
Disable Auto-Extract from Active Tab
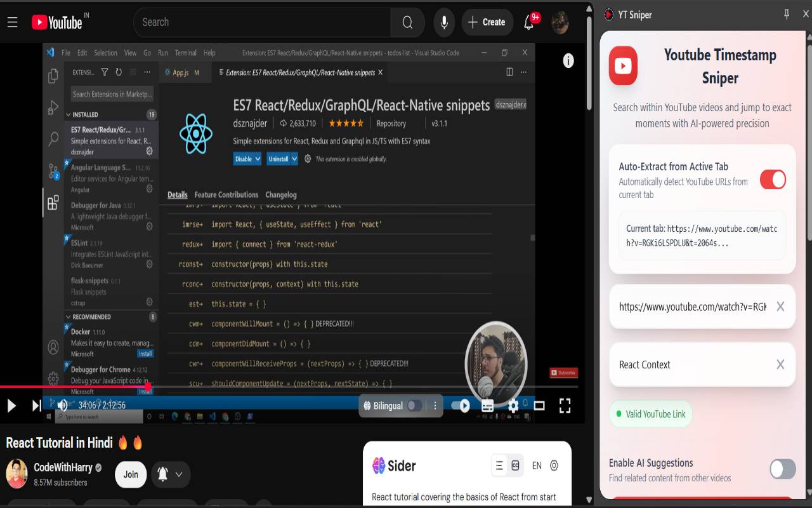tap(773, 180)
